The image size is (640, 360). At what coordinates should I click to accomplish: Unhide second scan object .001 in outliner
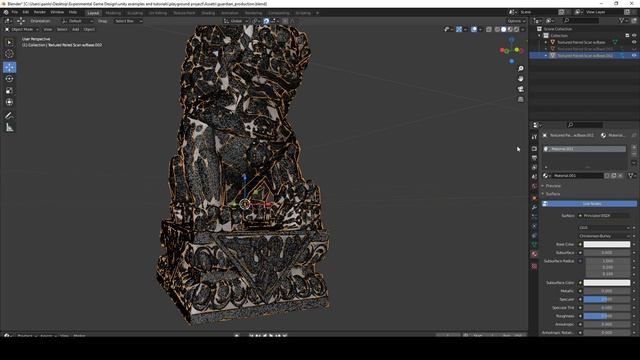pos(634,49)
